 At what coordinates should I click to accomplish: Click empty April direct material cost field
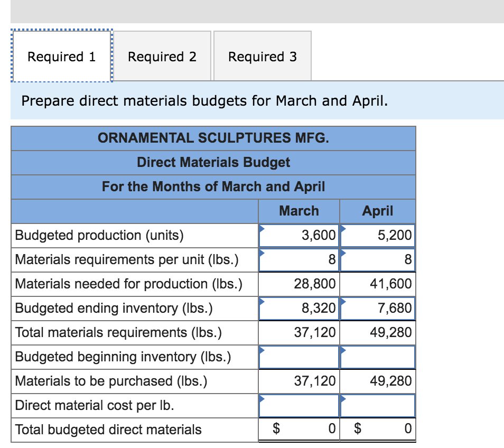[378, 405]
